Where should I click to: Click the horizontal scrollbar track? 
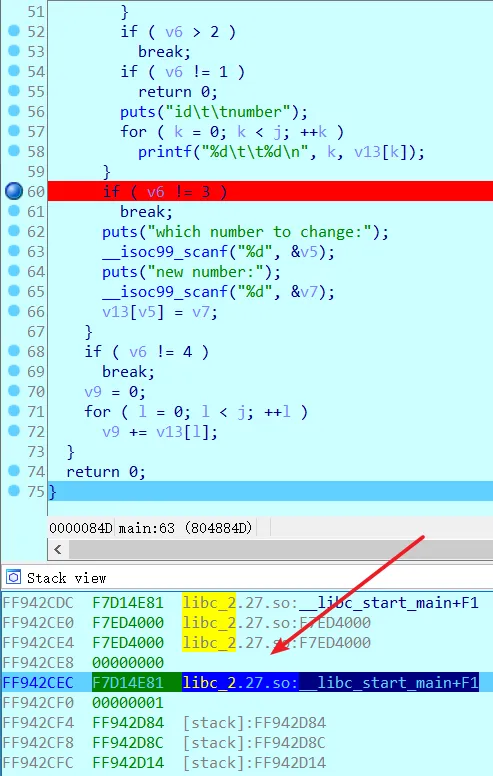(281, 549)
